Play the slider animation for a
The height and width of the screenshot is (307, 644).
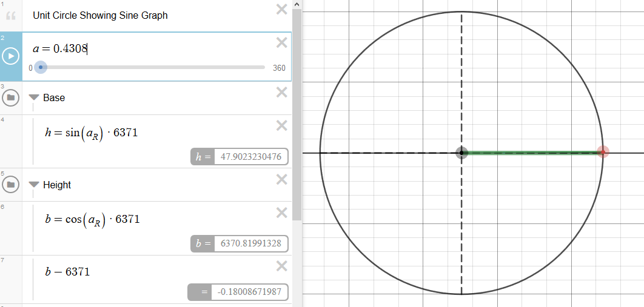(x=11, y=56)
